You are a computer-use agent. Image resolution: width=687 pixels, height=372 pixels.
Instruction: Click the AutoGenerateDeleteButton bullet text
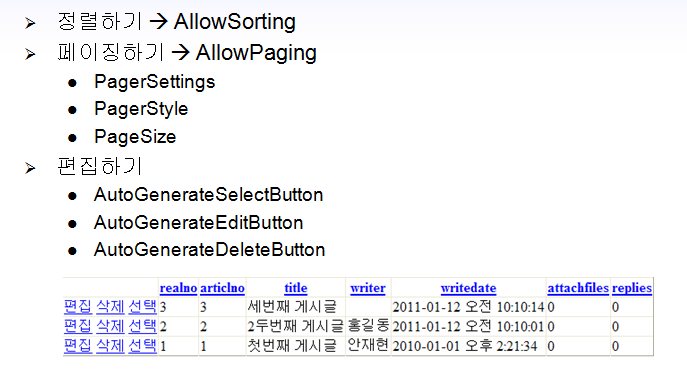tap(209, 250)
